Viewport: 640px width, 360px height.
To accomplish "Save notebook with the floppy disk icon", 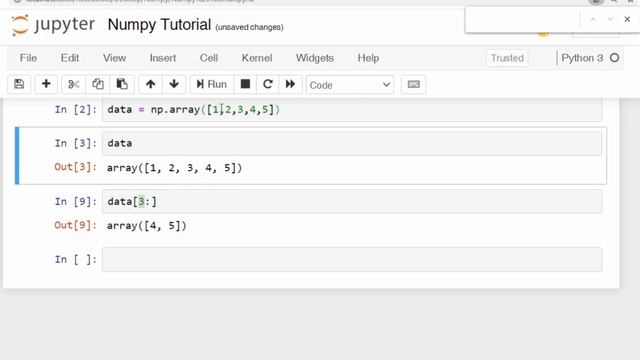I will (19, 84).
